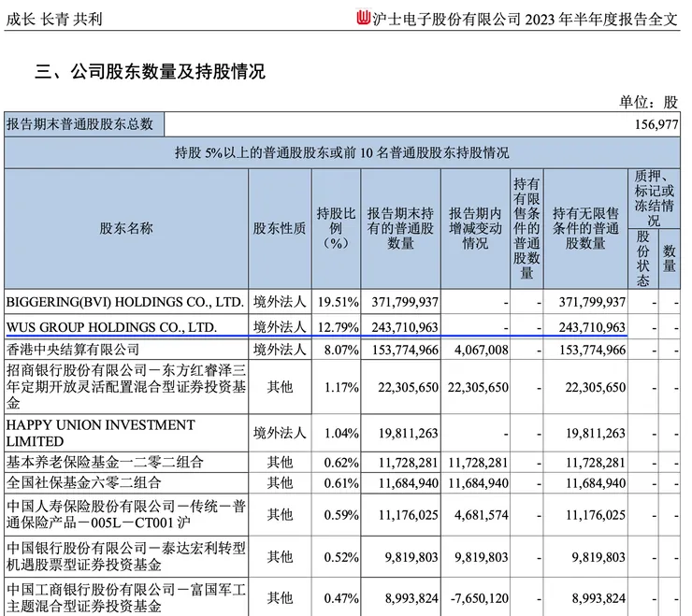Click WUS GROUP HOLDINGS CO., LTD. name
This screenshot has height=616, width=692.
tap(111, 327)
